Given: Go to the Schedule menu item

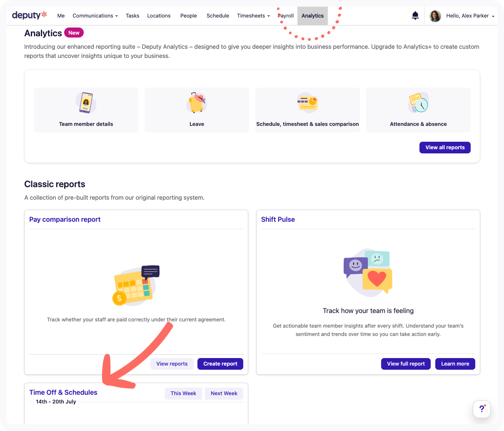Looking at the screenshot, I should click(x=218, y=16).
